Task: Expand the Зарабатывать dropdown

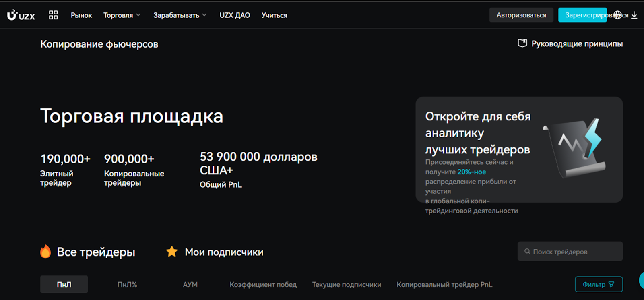Action: coord(180,15)
